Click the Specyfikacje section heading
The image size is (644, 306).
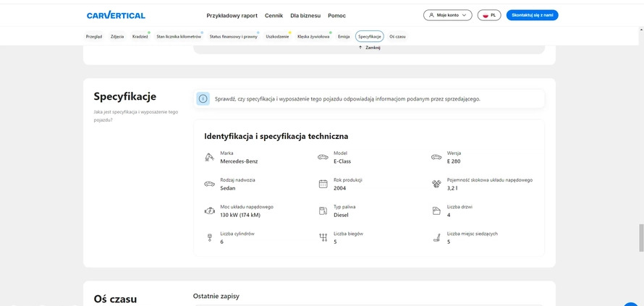(125, 97)
